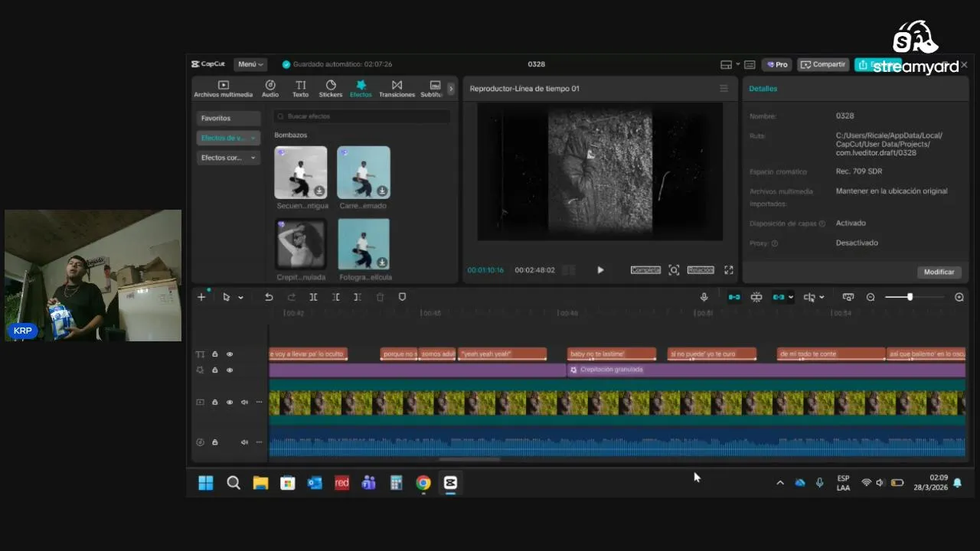Click the Compartir button
This screenshot has height=551, width=980.
(x=823, y=64)
